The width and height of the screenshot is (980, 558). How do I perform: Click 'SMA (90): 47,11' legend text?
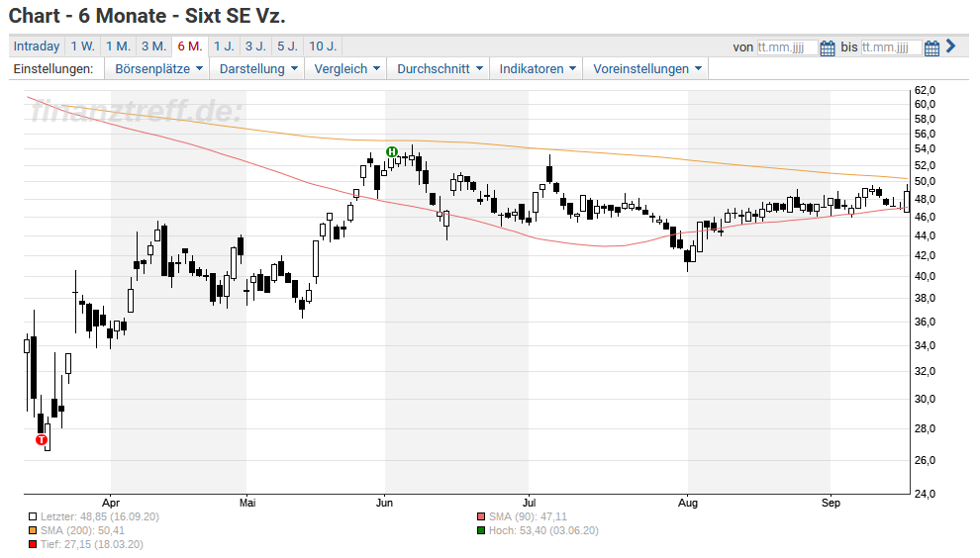[529, 516]
